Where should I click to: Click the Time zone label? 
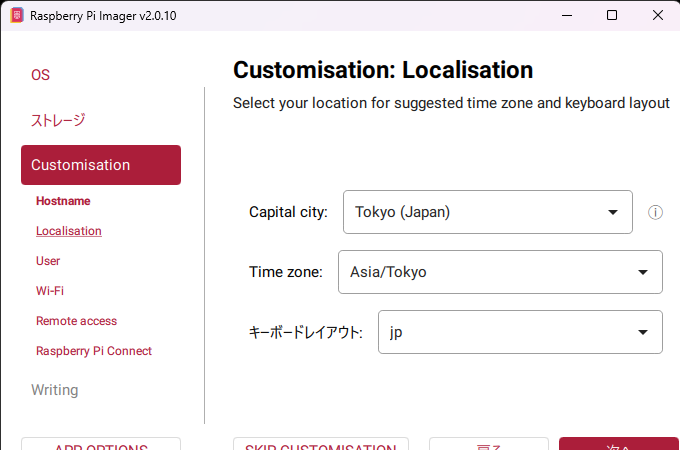(286, 272)
